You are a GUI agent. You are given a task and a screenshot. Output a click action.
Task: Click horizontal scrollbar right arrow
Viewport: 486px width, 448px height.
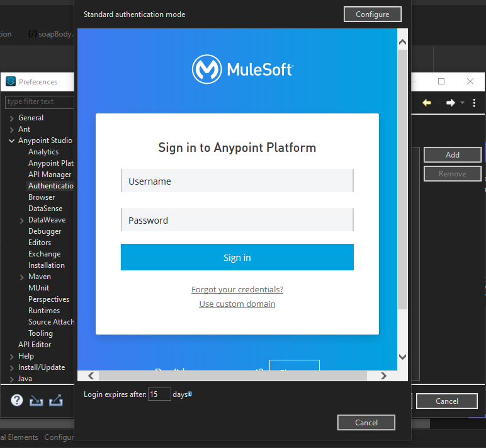coord(383,376)
